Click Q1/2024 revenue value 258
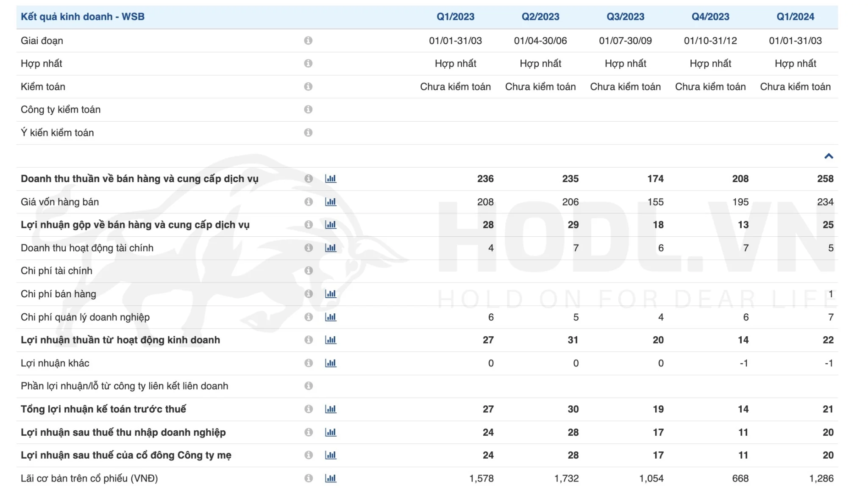Viewport: 868px width, 501px height. 825,179
